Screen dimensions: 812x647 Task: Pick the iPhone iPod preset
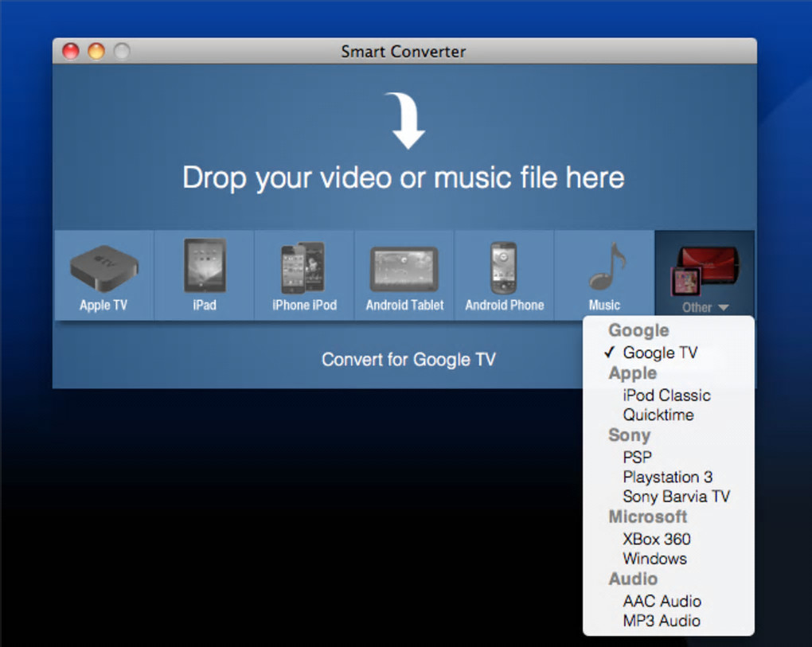coord(304,275)
